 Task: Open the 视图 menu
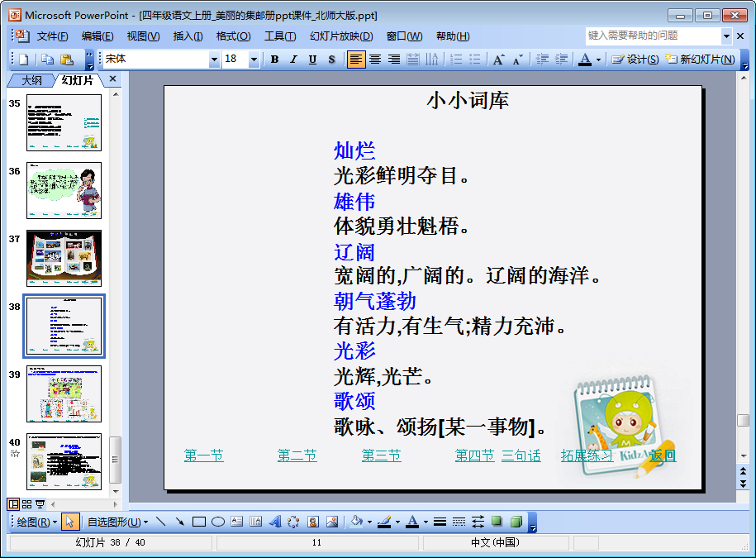pyautogui.click(x=143, y=36)
